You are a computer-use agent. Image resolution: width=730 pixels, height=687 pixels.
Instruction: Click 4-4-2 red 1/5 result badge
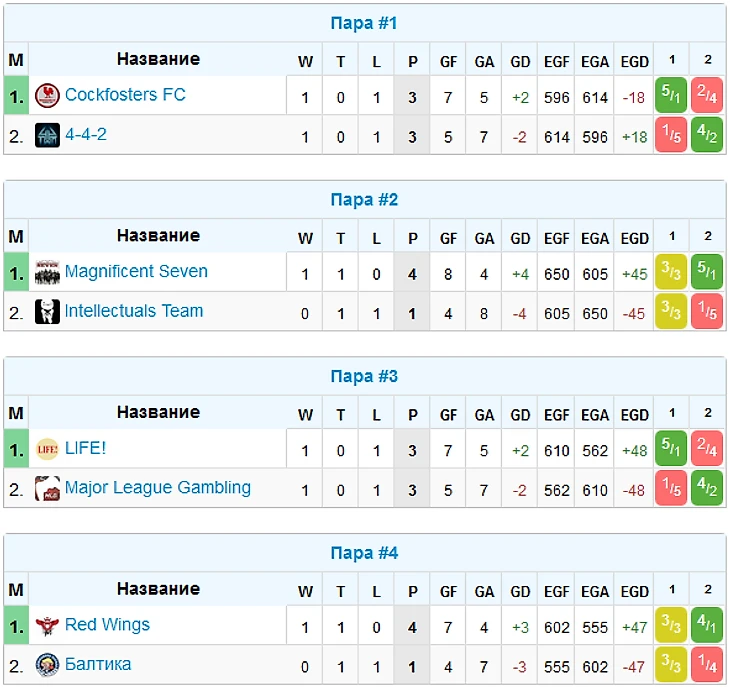(671, 135)
